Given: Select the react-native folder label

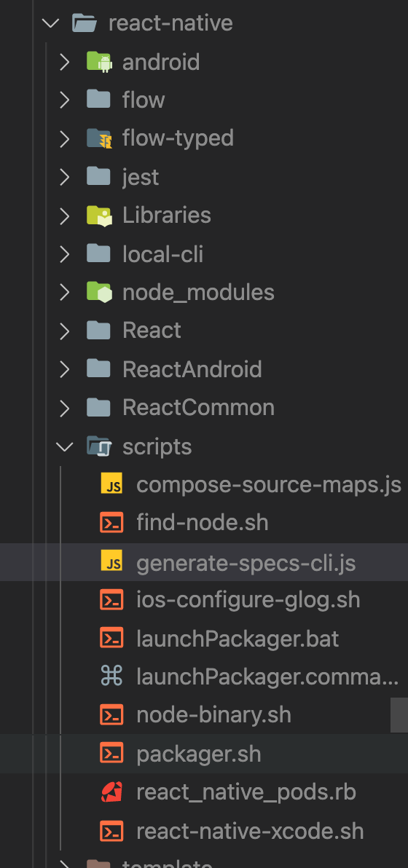Looking at the screenshot, I should point(170,23).
